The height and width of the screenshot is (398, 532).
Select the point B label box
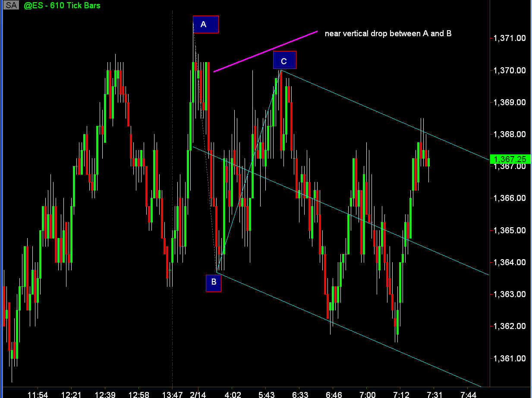click(x=214, y=282)
